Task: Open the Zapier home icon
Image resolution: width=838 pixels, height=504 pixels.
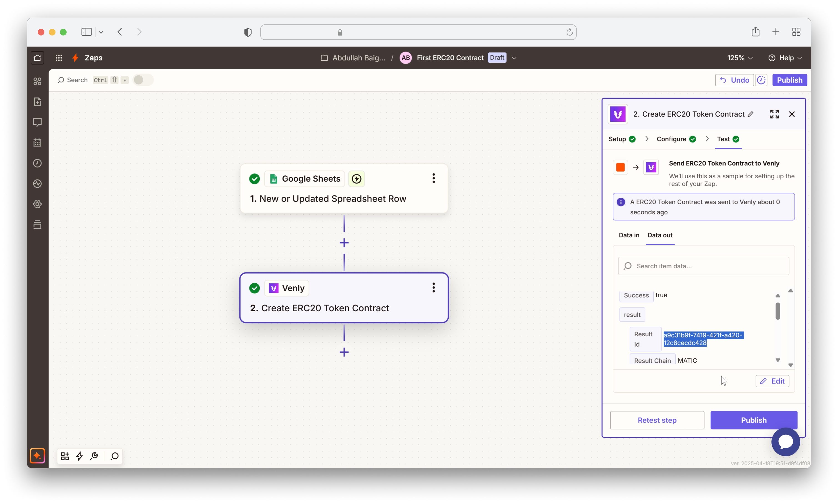Action: [x=37, y=58]
